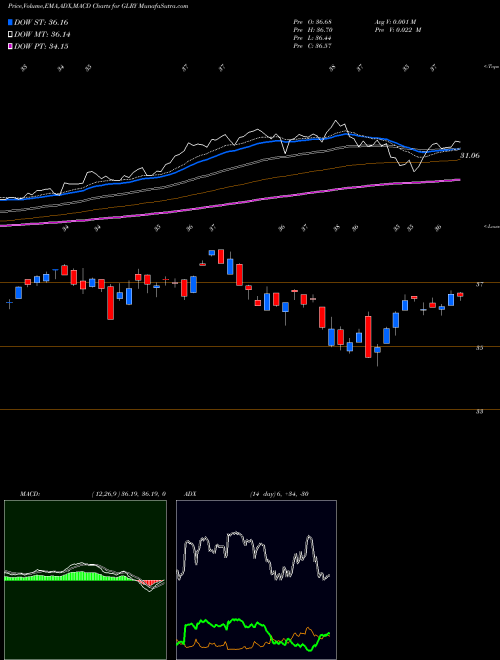Select the DOW PT: 34.15 label
The height and width of the screenshot is (660, 500).
pos(41,46)
